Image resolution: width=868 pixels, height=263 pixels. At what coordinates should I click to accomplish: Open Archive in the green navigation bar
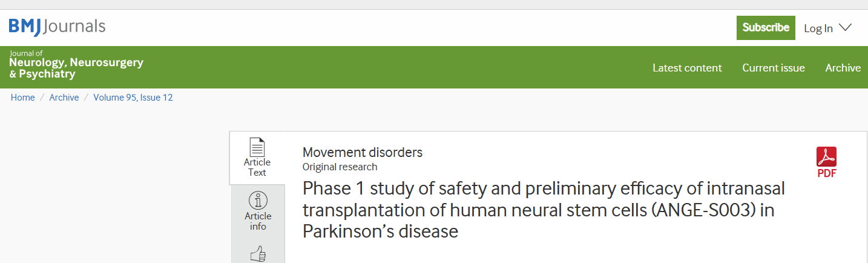pyautogui.click(x=843, y=68)
